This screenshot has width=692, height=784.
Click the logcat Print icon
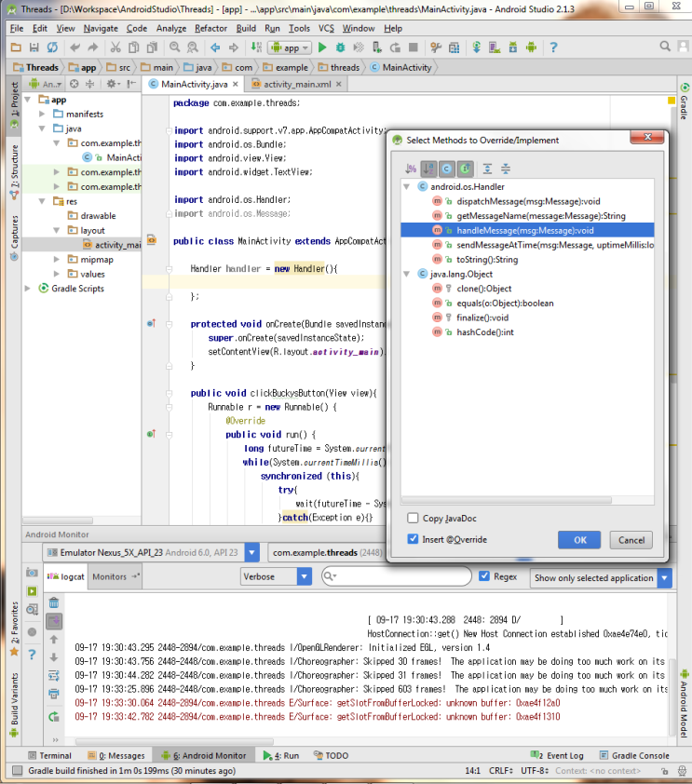pos(54,694)
